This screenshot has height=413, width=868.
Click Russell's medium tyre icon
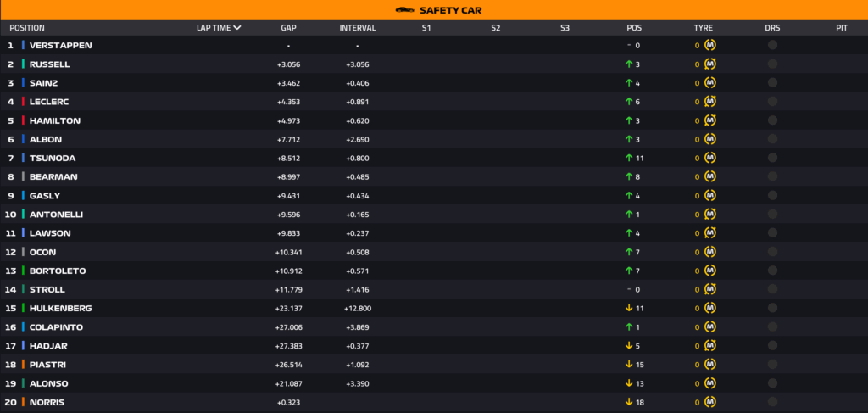pos(709,64)
